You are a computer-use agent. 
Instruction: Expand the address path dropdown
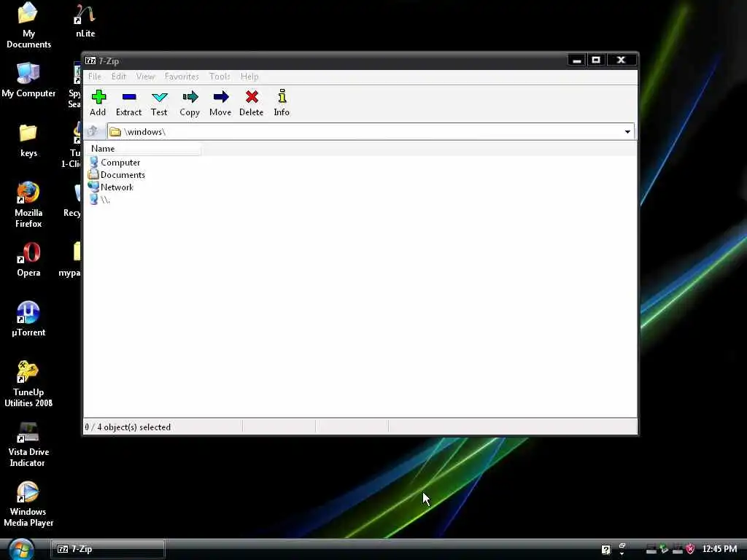point(627,132)
